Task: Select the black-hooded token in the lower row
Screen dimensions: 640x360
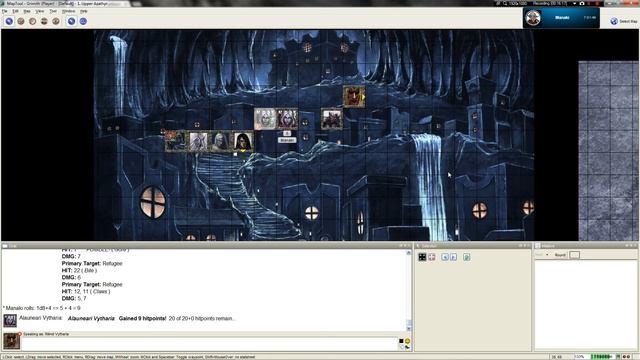Action: point(243,141)
